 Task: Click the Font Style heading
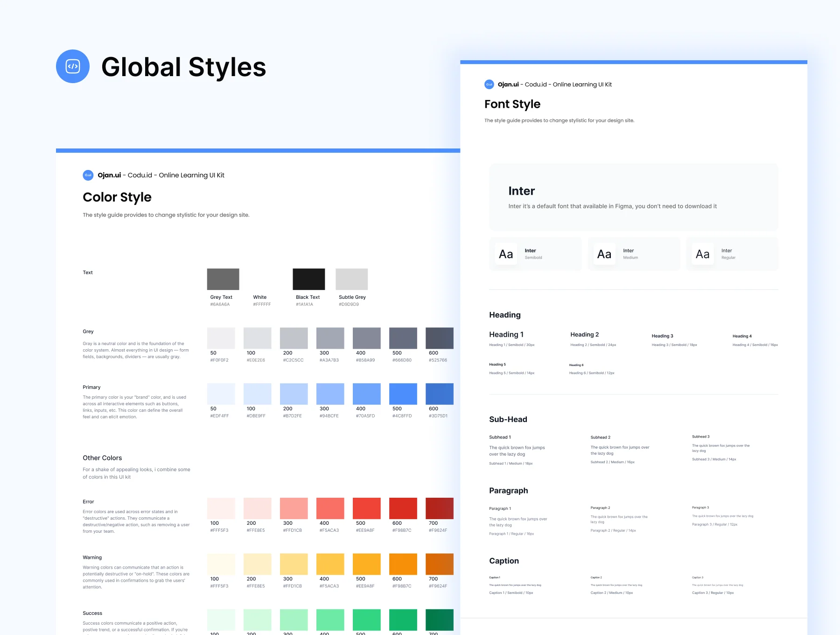click(512, 104)
